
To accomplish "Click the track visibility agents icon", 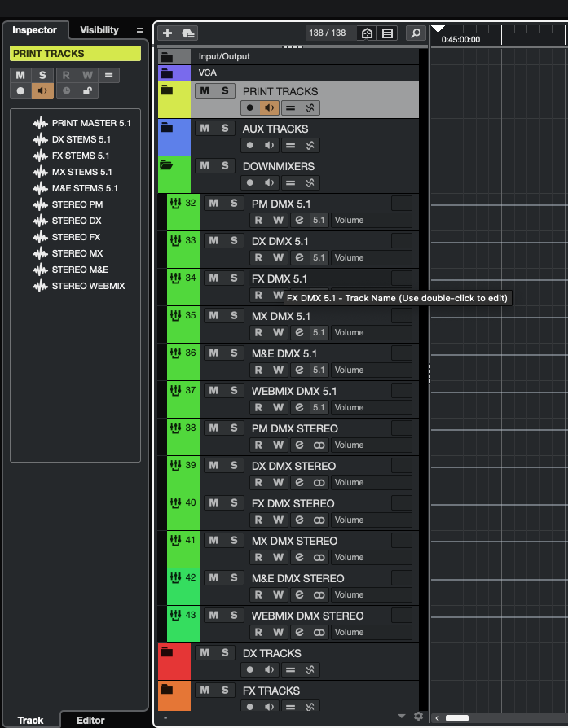I will (368, 33).
